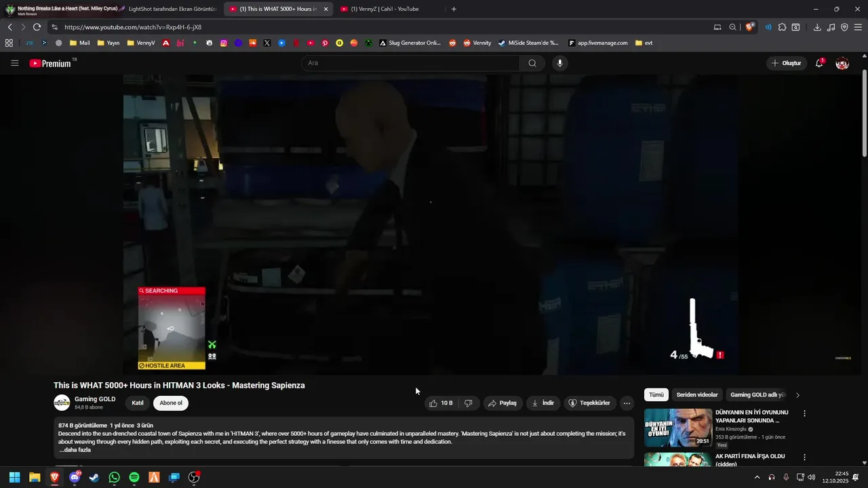Image resolution: width=868 pixels, height=488 pixels.
Task: Click the Paylaş share button
Action: coord(502,403)
